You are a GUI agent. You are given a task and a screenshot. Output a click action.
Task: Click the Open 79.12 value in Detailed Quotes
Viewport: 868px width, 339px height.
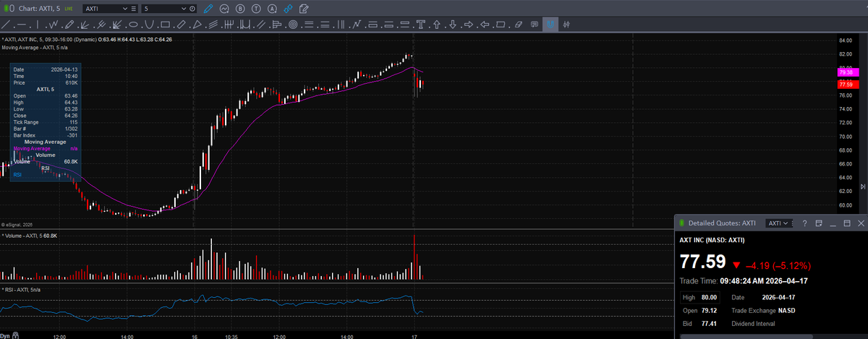click(709, 310)
